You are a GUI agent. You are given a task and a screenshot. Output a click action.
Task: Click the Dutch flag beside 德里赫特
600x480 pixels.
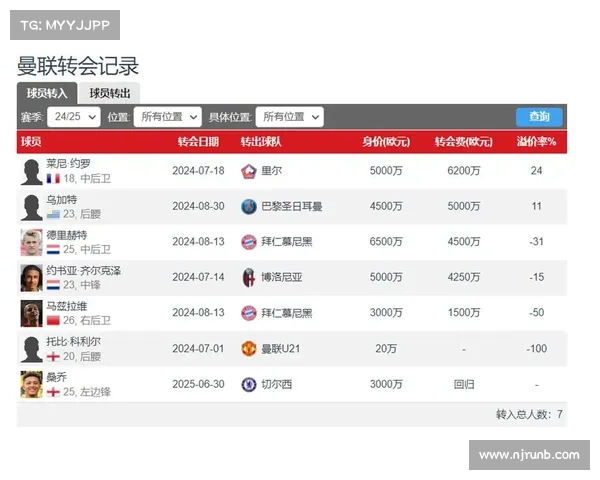[53, 250]
